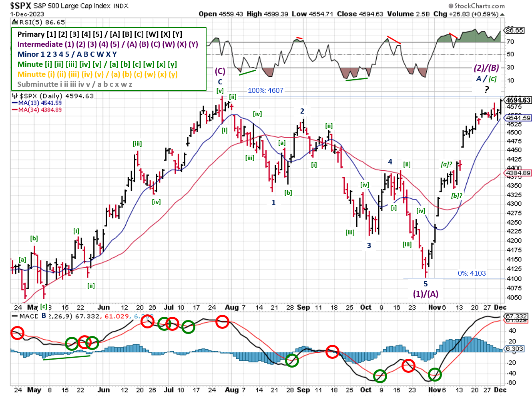The height and width of the screenshot is (396, 532).
Task: Click the chart date '1-Dec-2023'
Action: [27, 14]
